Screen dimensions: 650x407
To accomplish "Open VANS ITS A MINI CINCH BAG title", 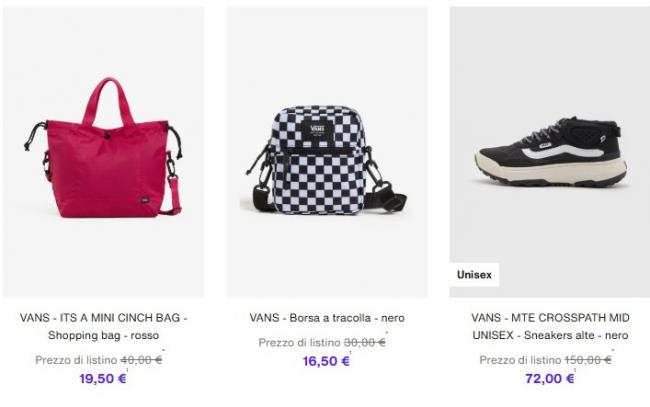I will tap(104, 326).
